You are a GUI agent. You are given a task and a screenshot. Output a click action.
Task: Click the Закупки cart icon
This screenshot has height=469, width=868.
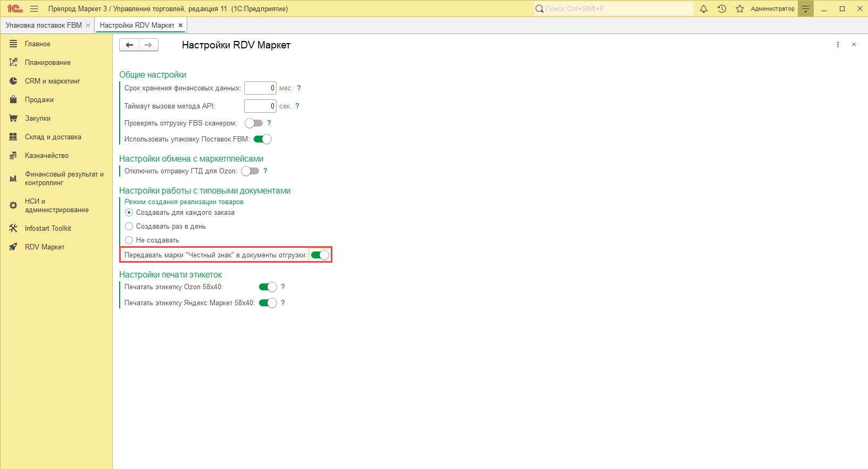(x=13, y=118)
